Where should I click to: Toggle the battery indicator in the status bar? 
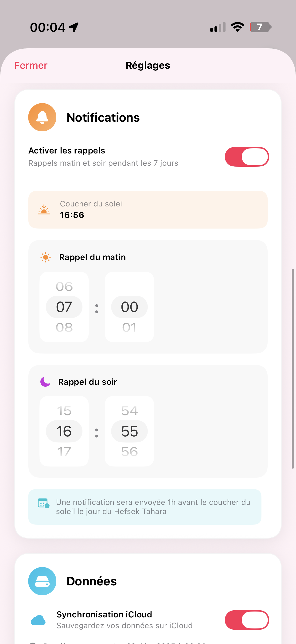(260, 27)
